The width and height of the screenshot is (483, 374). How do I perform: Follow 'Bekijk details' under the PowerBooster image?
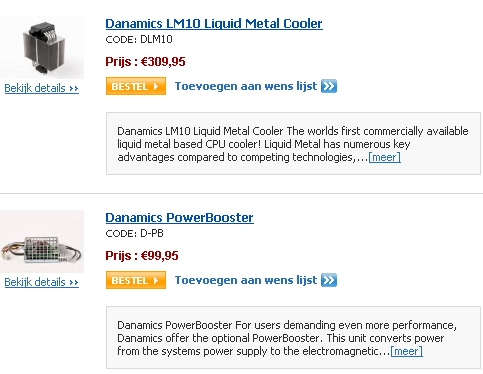tap(42, 282)
